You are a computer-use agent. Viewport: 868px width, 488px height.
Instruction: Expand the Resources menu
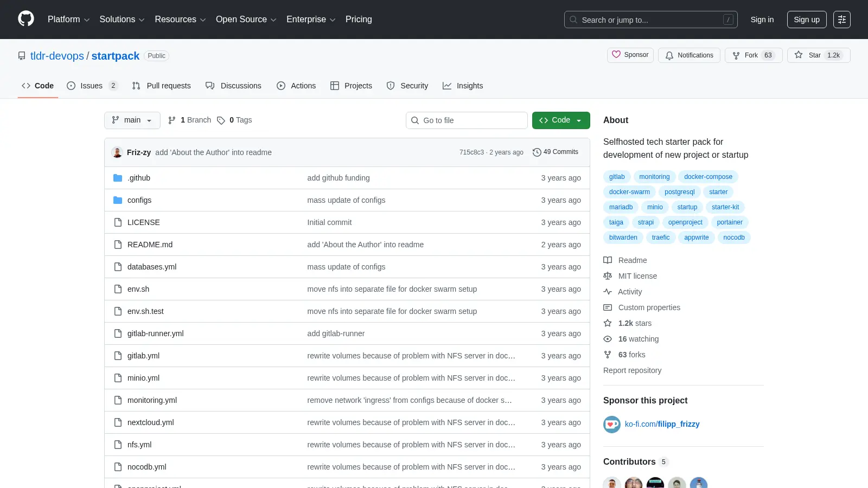pyautogui.click(x=180, y=20)
